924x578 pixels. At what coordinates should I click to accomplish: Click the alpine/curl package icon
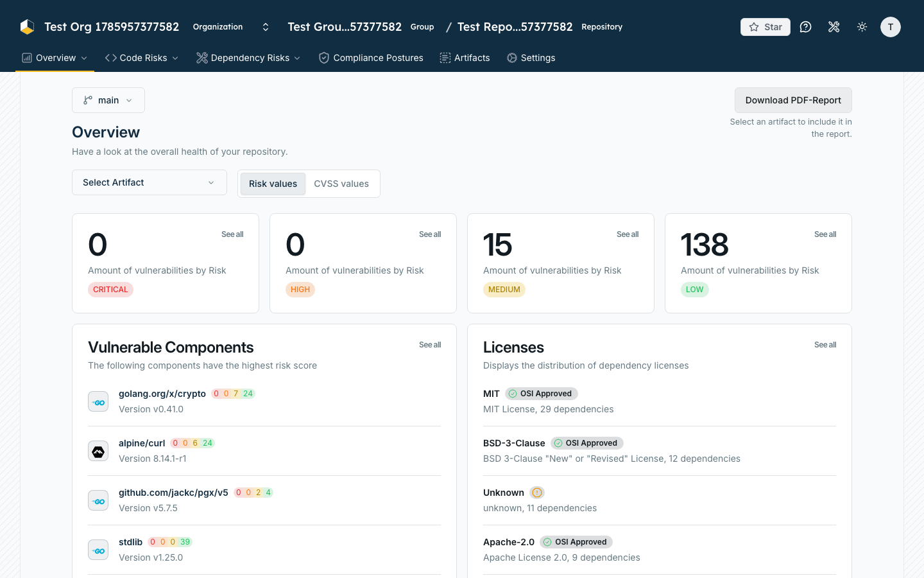click(x=98, y=451)
